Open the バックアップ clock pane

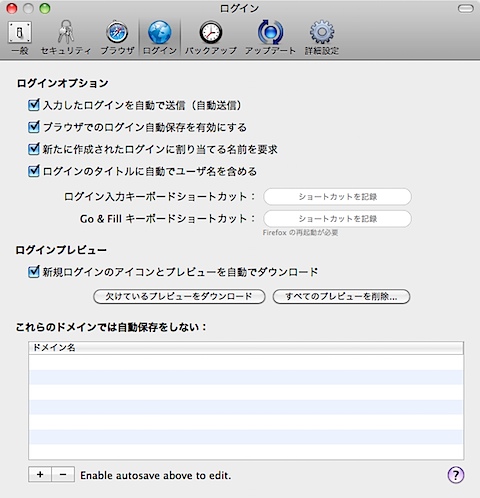click(x=211, y=37)
